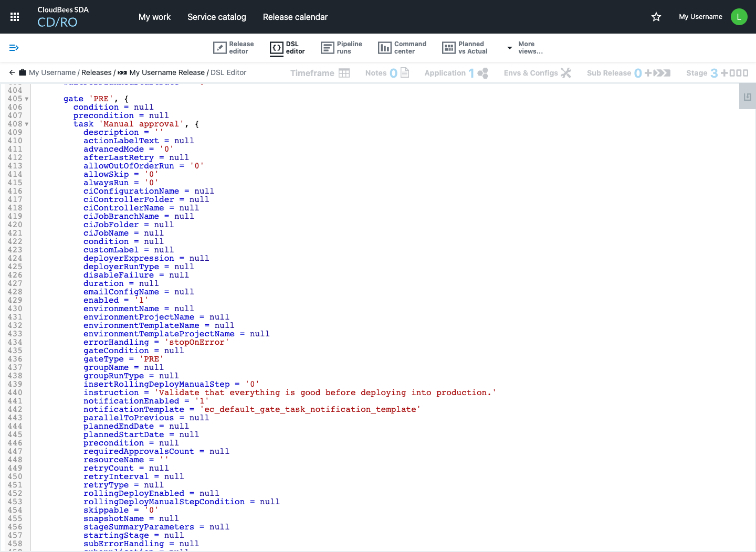The image size is (756, 552).
Task: Go back using breadcrumb arrow
Action: [x=12, y=72]
